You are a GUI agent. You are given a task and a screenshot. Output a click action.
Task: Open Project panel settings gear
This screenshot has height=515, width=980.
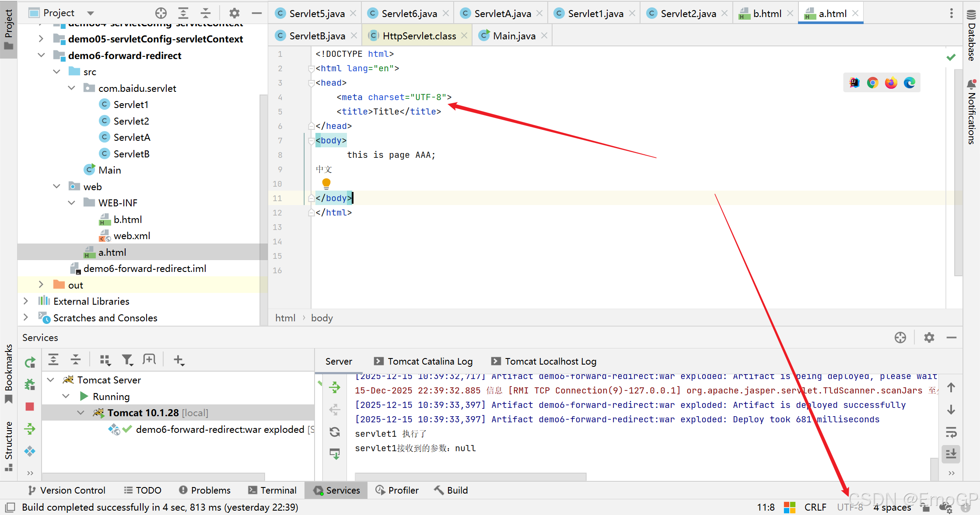click(234, 13)
